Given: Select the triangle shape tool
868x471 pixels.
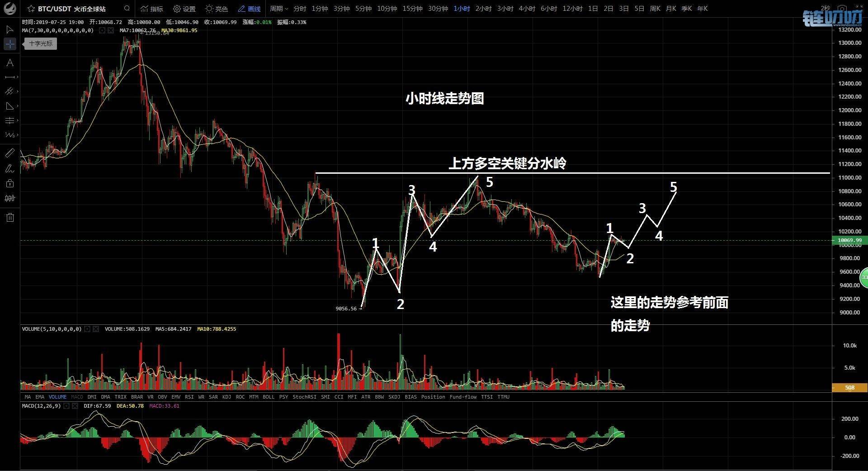Looking at the screenshot, I should point(9,106).
